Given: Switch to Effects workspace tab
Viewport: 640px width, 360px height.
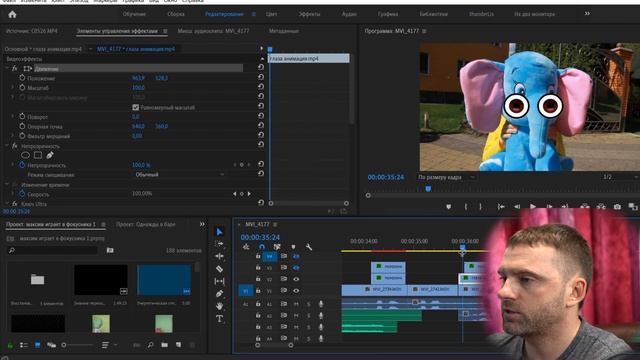Looking at the screenshot, I should tap(309, 14).
